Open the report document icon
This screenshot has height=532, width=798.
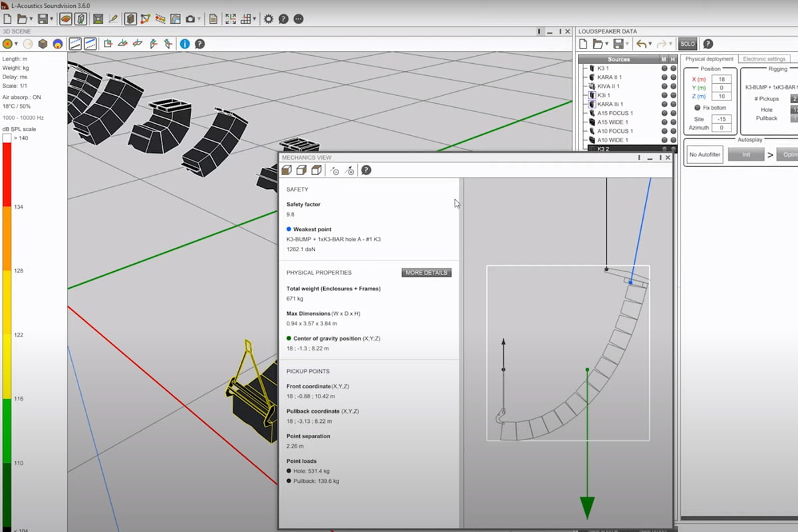tap(212, 19)
